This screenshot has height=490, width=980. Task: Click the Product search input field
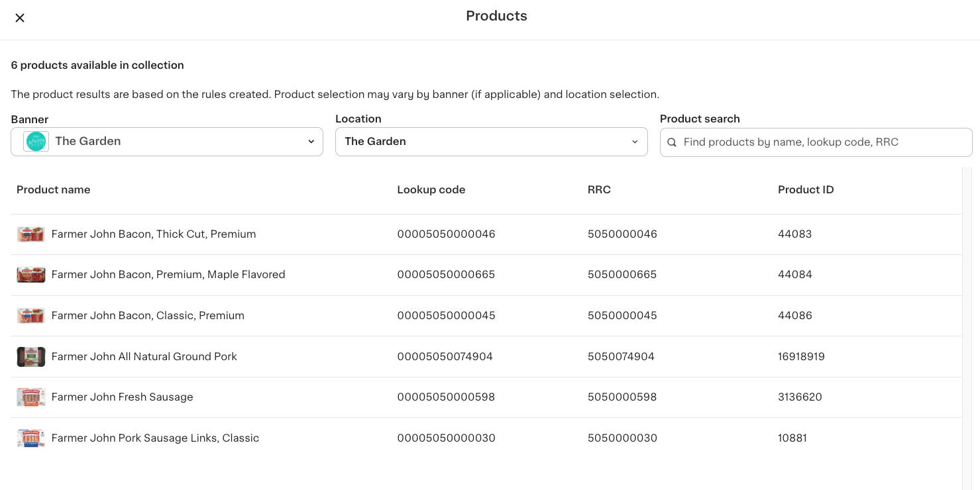pyautogui.click(x=816, y=142)
